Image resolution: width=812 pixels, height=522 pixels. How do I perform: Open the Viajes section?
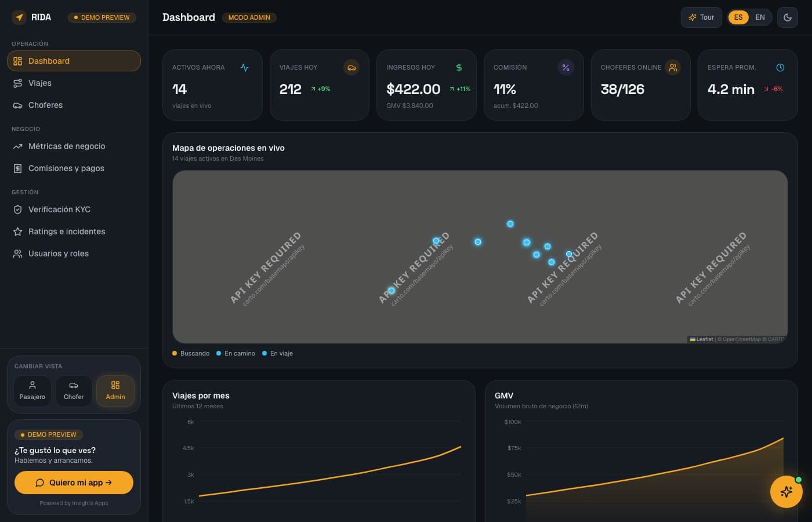coord(74,83)
